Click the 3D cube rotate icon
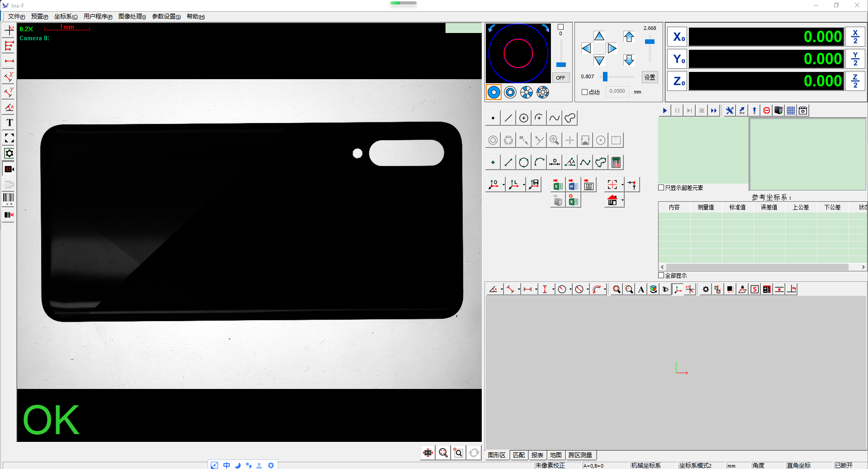Viewport: 868px width, 469px height. (x=654, y=289)
